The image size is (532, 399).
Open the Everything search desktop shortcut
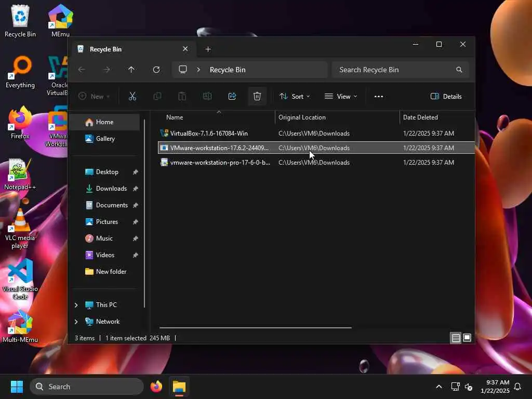tap(20, 72)
